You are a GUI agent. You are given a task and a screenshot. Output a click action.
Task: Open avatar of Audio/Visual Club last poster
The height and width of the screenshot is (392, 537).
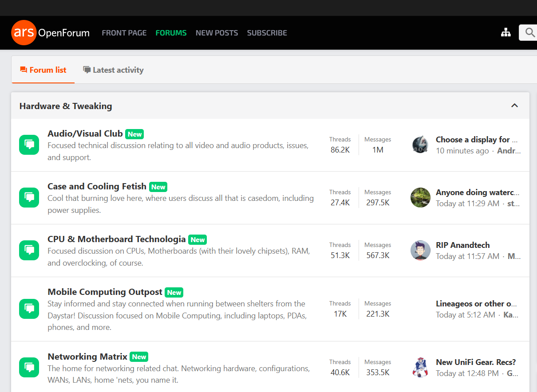point(420,145)
